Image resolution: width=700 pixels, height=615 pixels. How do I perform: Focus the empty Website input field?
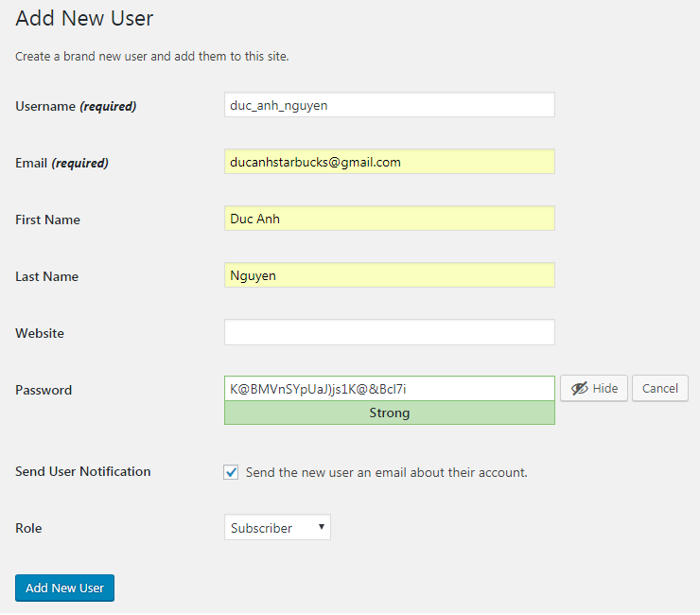tap(389, 332)
